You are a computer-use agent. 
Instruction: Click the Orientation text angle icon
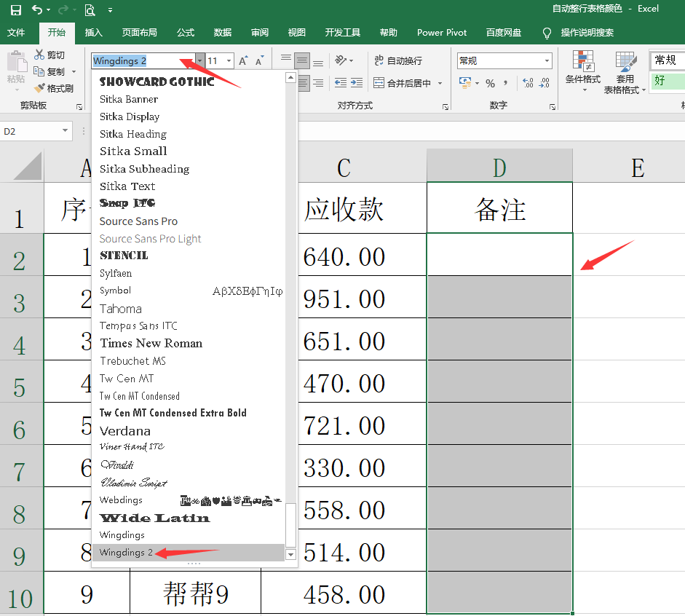tap(341, 60)
